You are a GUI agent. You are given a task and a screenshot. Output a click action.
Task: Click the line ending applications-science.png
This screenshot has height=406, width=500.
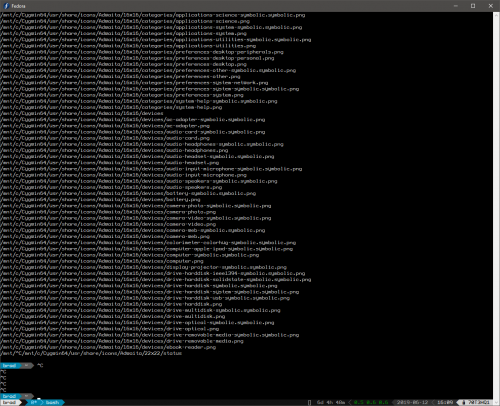[125, 21]
